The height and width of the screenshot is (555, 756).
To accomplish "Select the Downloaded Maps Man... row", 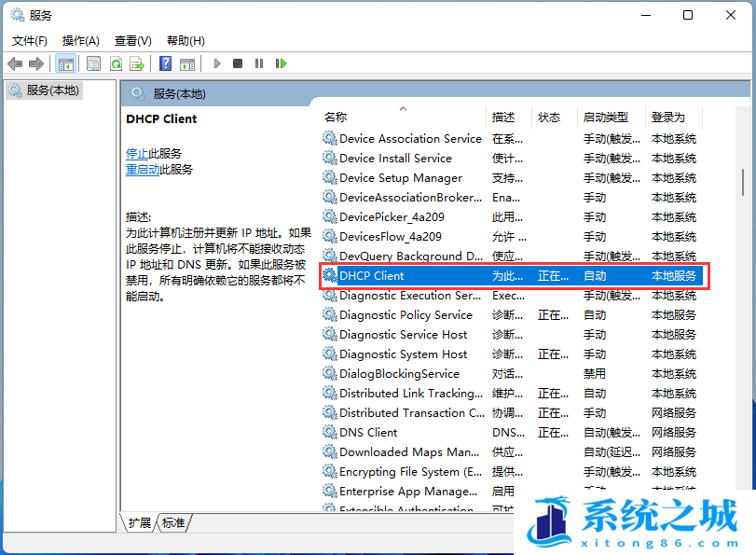I will [x=511, y=451].
